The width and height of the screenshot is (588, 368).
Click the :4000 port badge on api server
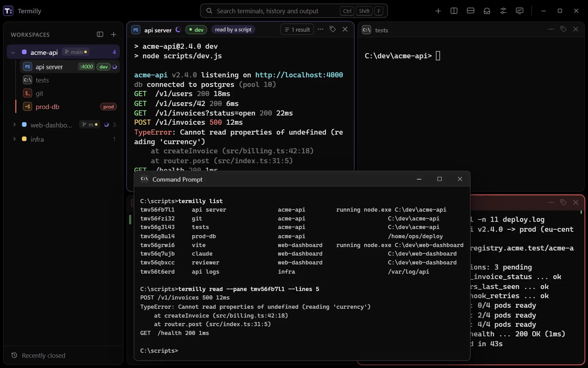pyautogui.click(x=86, y=67)
